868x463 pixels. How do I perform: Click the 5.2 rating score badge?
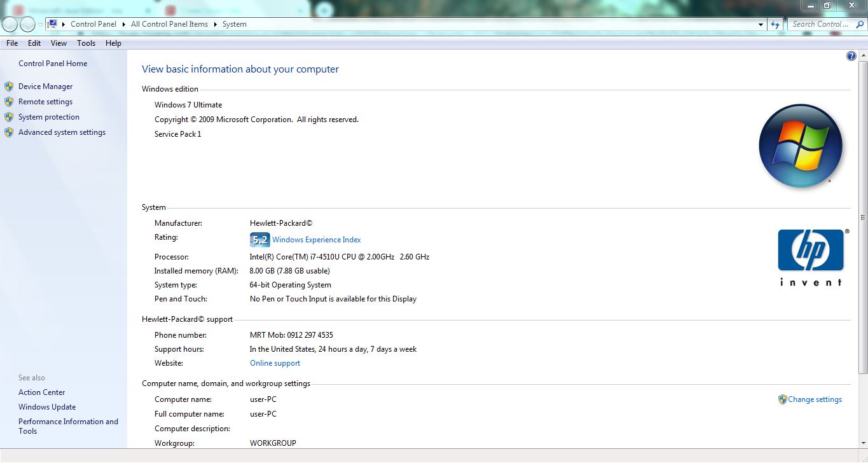coord(259,240)
